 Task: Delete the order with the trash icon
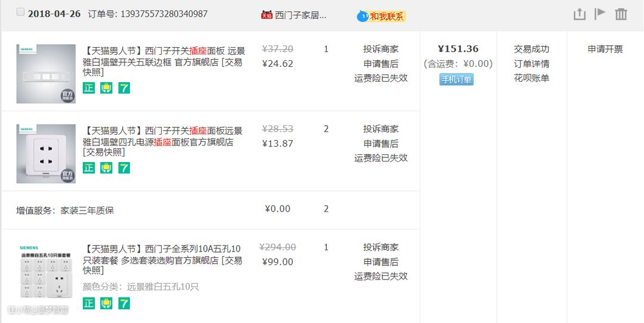621,14
